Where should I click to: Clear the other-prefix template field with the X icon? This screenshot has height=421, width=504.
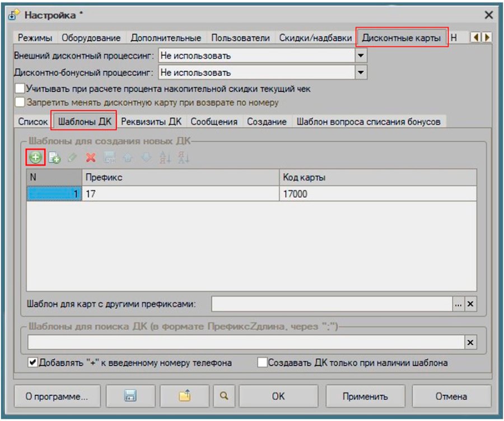470,304
